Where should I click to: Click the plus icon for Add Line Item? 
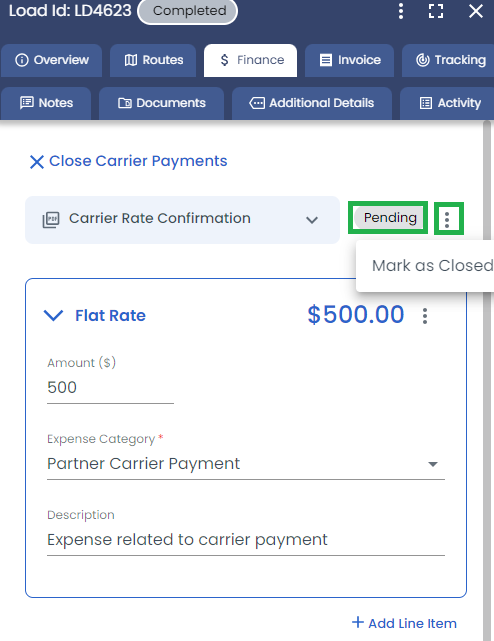tap(358, 622)
